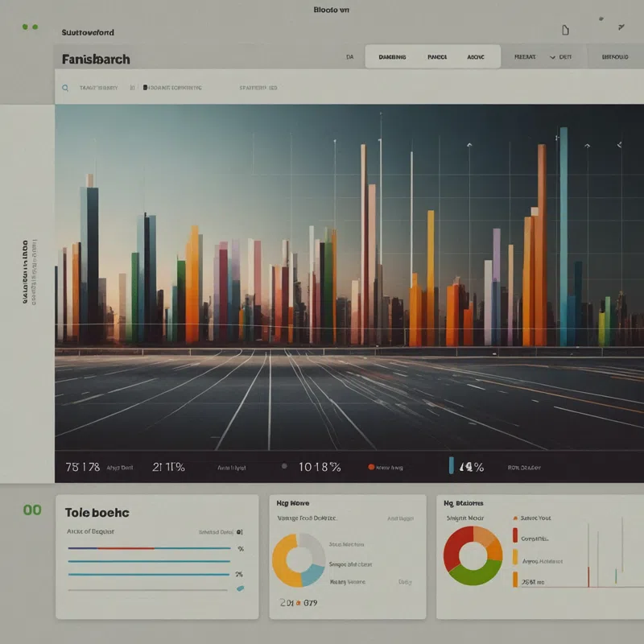Click the green double-dot window icon

click(x=30, y=27)
